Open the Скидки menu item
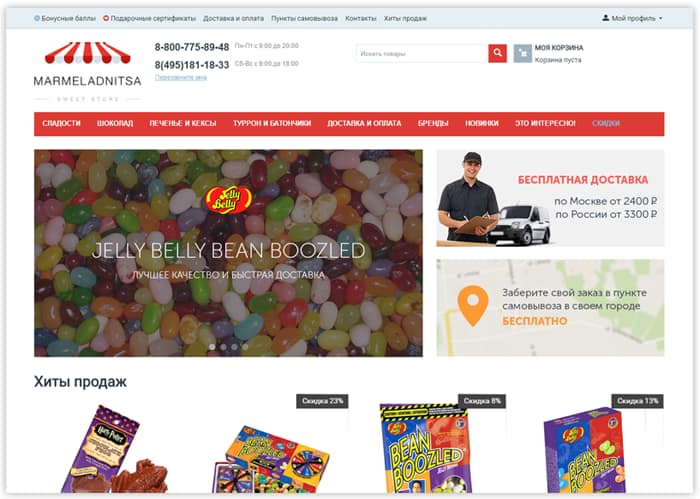The width and height of the screenshot is (700, 499). (x=606, y=124)
